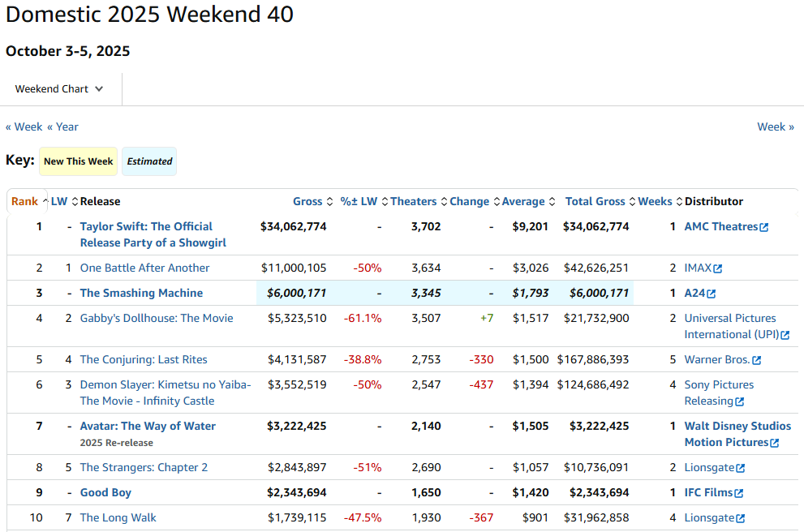Image resolution: width=804 pixels, height=532 pixels.
Task: Sort by Total Gross column header
Action: click(595, 202)
